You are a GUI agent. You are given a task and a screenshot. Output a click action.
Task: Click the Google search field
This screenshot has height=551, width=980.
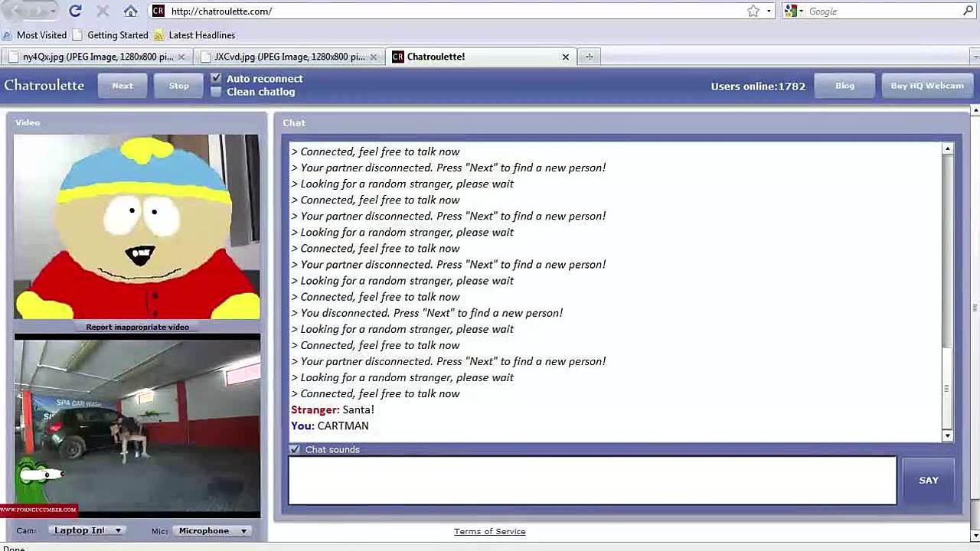(x=882, y=11)
